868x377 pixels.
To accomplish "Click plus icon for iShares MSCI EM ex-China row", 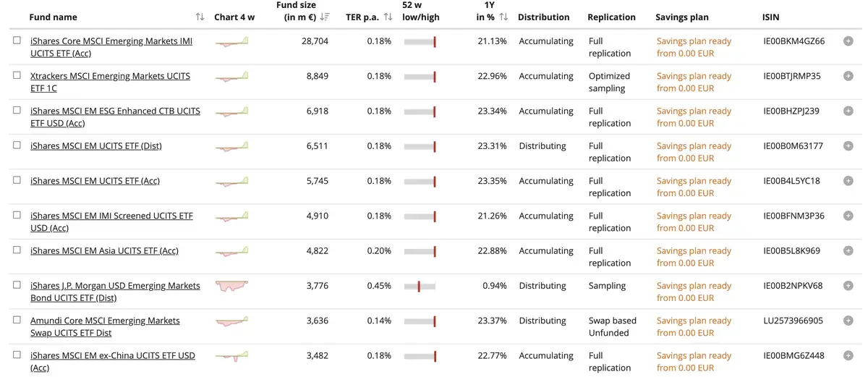I will [848, 356].
